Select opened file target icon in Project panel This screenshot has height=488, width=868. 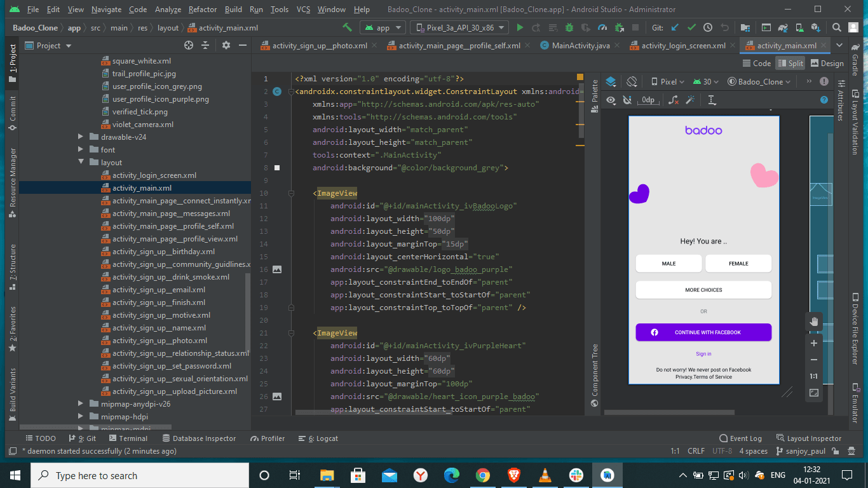[188, 46]
